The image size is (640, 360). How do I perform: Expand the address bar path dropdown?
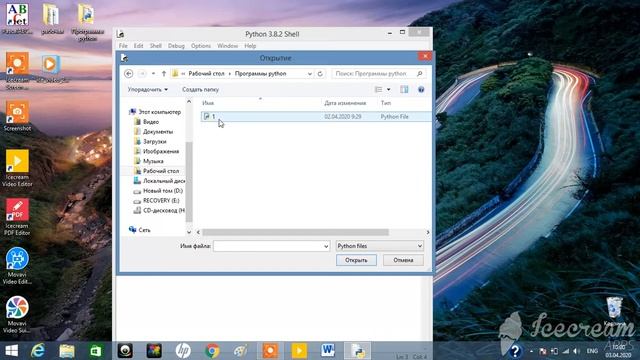click(x=309, y=73)
